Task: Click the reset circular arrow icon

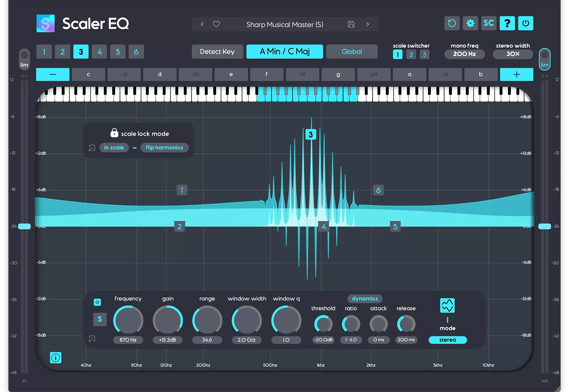Action: [452, 23]
